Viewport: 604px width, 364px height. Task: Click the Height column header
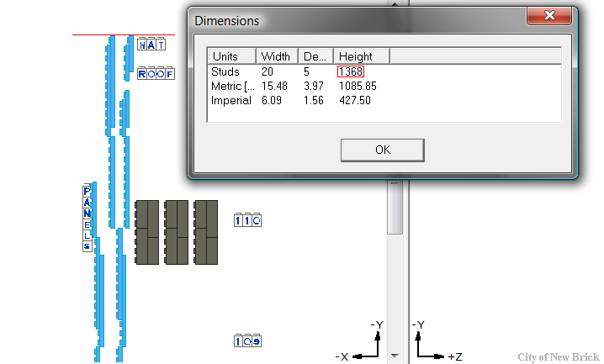pos(362,56)
